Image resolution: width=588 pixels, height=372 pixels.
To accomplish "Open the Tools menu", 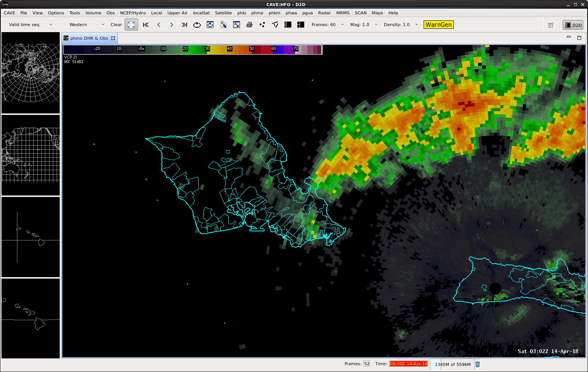I will click(x=75, y=13).
